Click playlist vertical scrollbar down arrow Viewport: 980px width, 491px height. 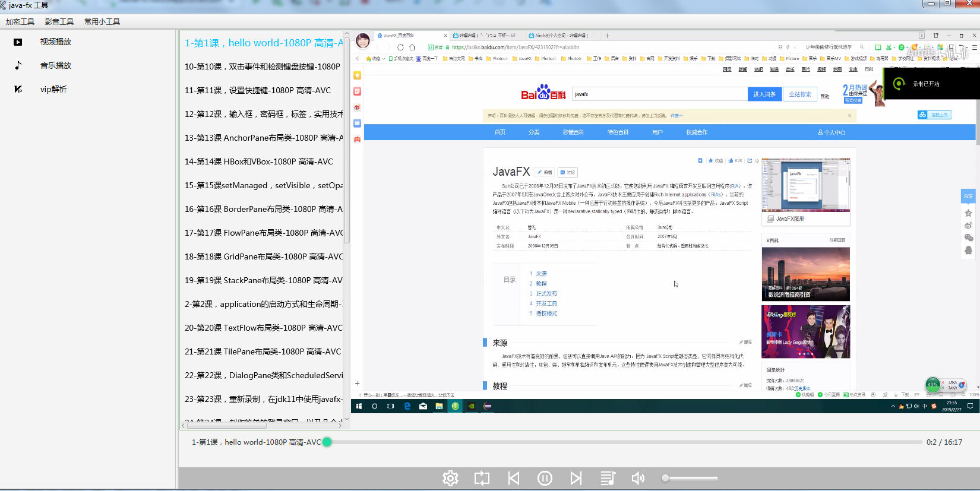click(x=347, y=419)
